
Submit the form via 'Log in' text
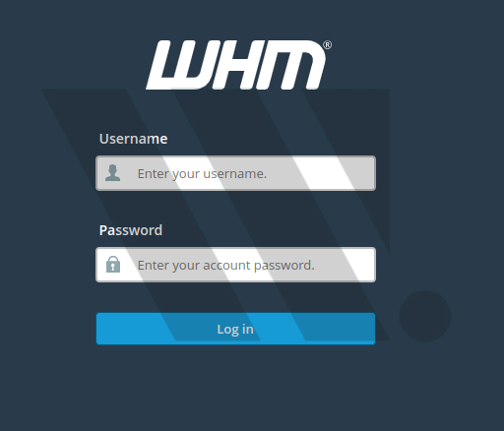click(x=235, y=330)
